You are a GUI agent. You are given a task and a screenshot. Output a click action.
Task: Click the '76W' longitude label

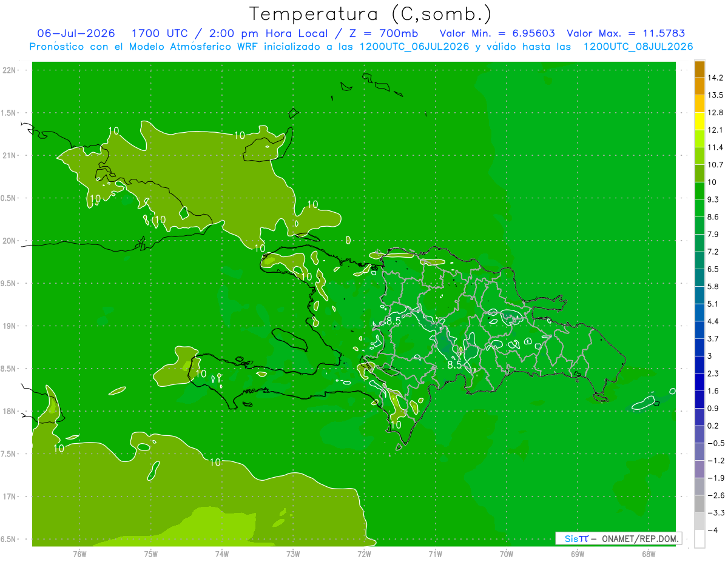pyautogui.click(x=79, y=554)
